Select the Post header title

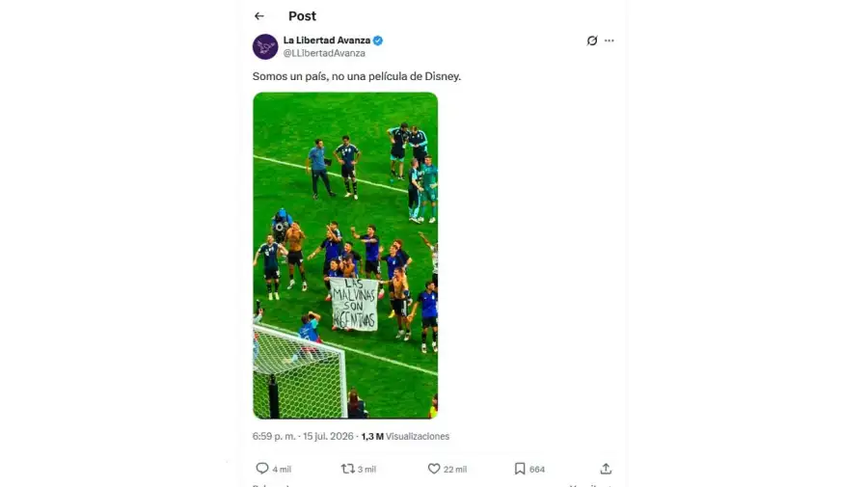(x=302, y=16)
